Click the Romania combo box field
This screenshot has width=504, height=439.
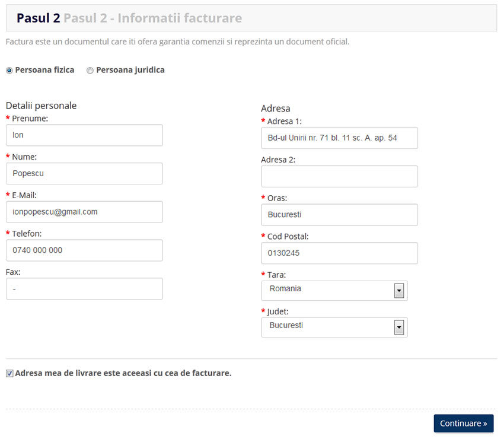[x=334, y=291]
